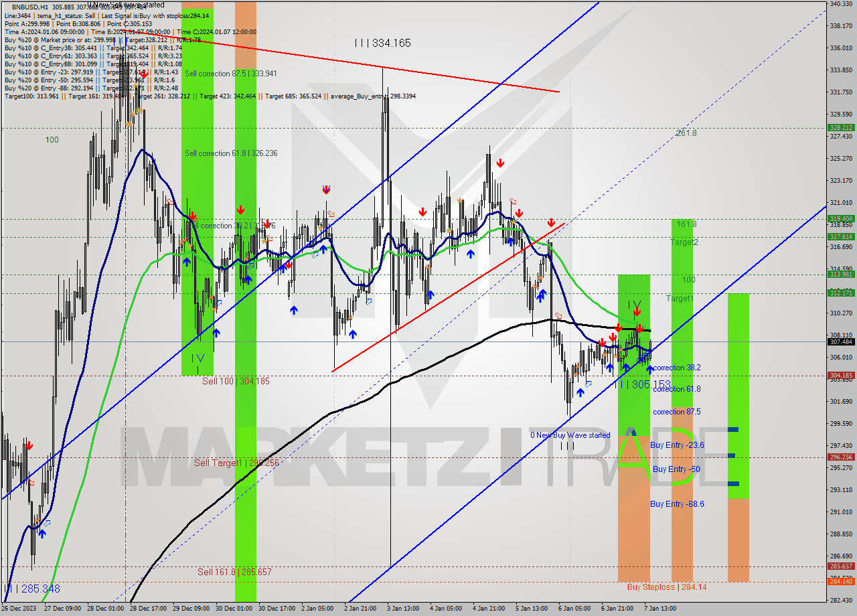Select the 30 Dec 01:00 time label

coord(234,609)
